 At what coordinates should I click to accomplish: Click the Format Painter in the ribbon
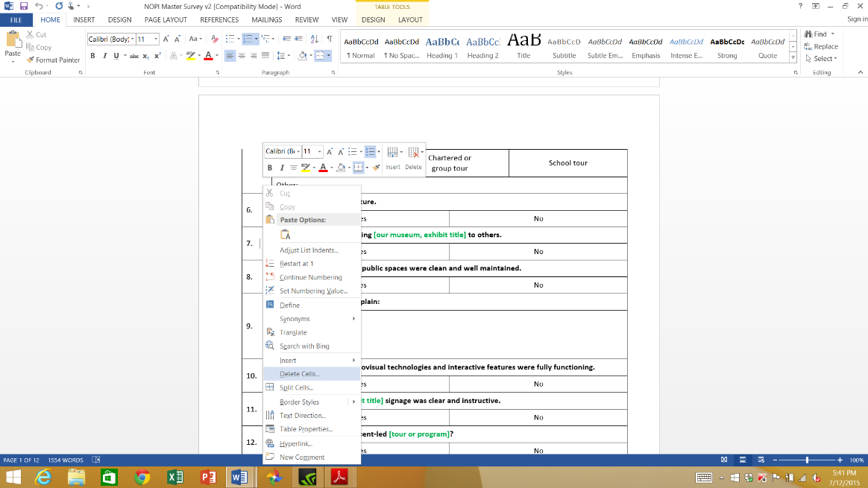click(52, 60)
